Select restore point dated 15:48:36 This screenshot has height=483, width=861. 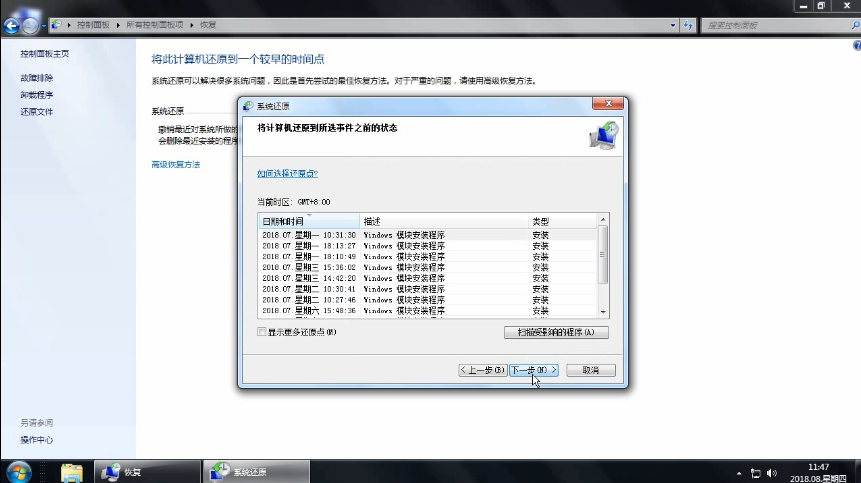427,311
